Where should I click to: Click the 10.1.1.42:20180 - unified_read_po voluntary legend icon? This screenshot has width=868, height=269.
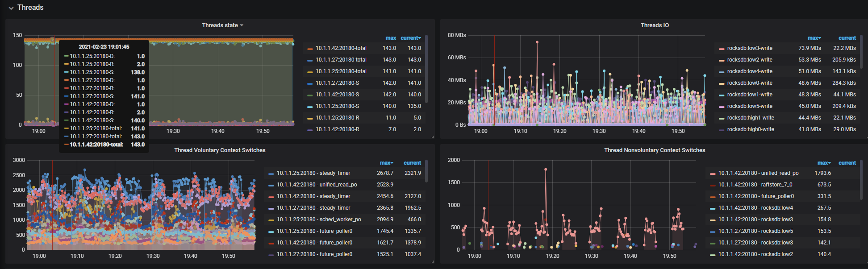(271, 185)
